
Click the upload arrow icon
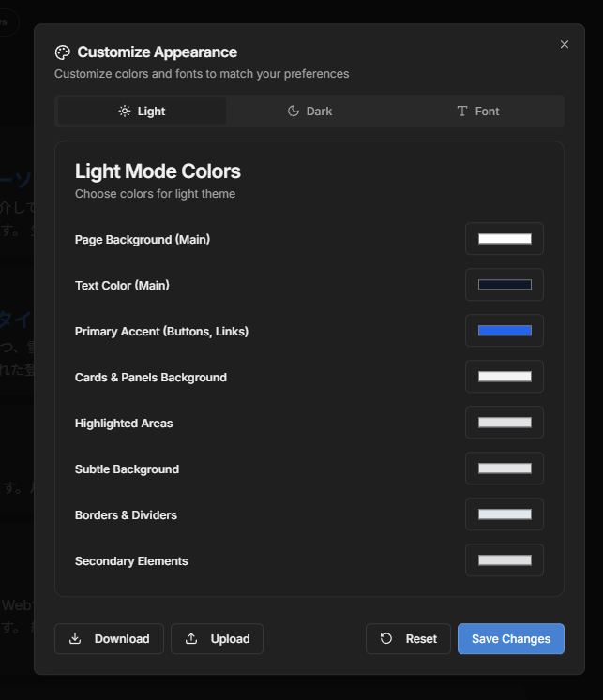[191, 639]
